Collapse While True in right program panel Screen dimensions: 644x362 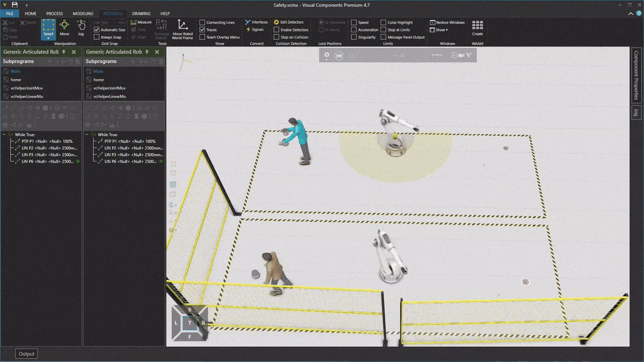click(x=87, y=135)
